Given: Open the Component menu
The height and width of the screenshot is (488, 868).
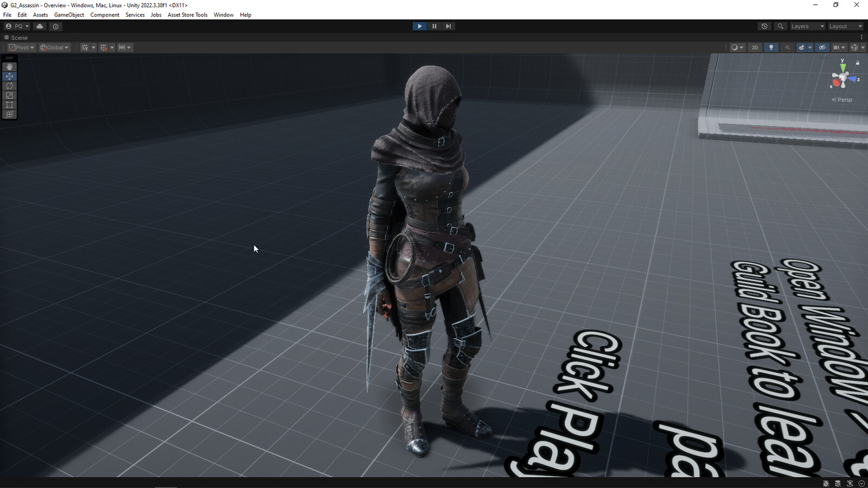Looking at the screenshot, I should click(105, 15).
